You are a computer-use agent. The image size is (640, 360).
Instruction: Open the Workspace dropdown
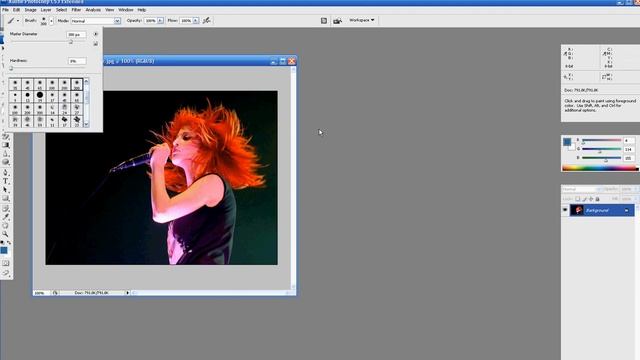(x=362, y=20)
